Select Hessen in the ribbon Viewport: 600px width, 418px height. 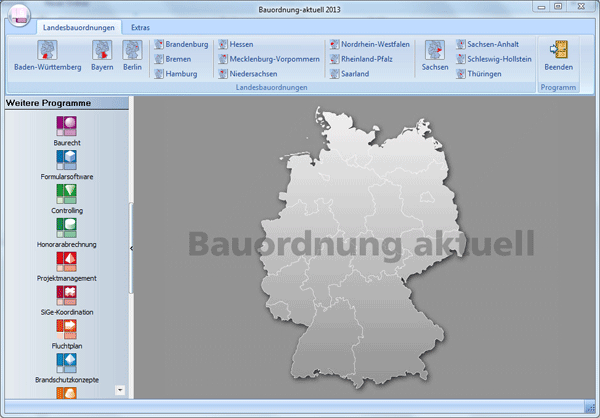[236, 44]
